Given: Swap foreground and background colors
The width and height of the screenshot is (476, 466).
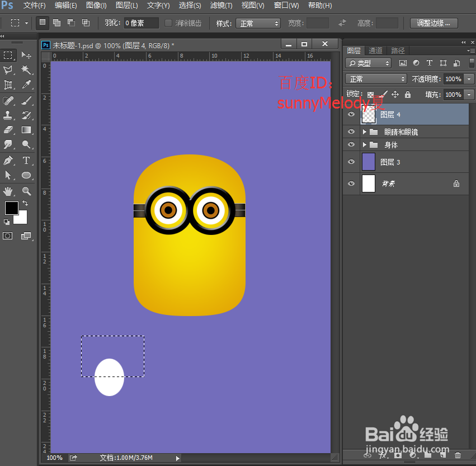Looking at the screenshot, I should [x=25, y=203].
